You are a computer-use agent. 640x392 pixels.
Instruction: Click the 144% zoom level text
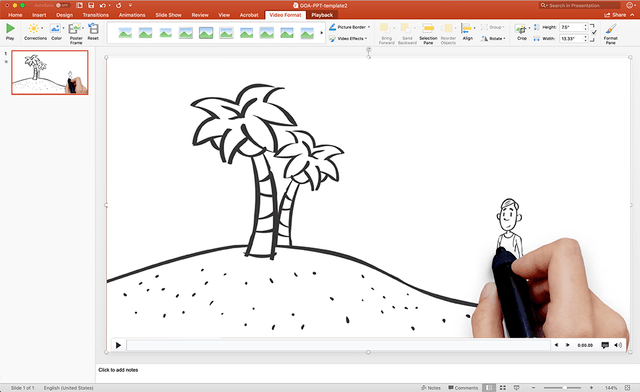click(x=611, y=388)
